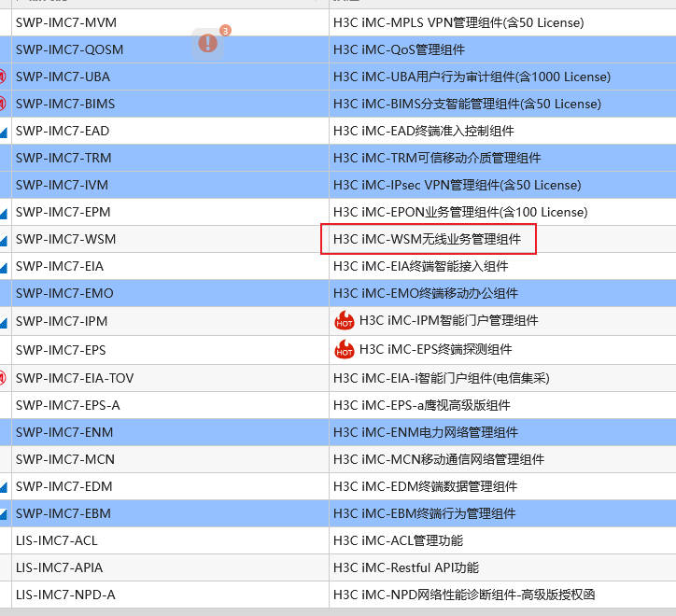
Task: Click the H3C iMC-TRM可信移动介质管理组件 description
Action: coord(437,158)
